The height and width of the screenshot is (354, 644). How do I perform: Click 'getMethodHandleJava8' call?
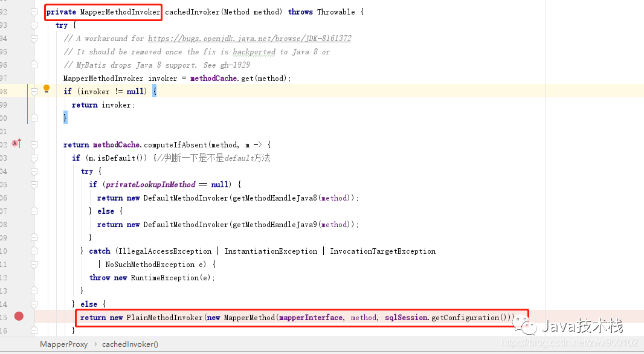click(275, 198)
